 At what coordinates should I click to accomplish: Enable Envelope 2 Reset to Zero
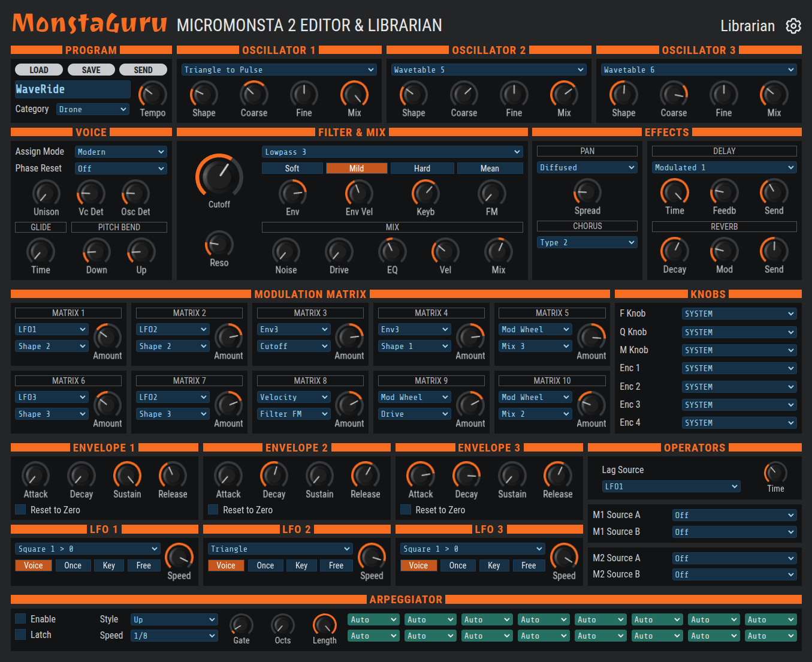click(213, 510)
